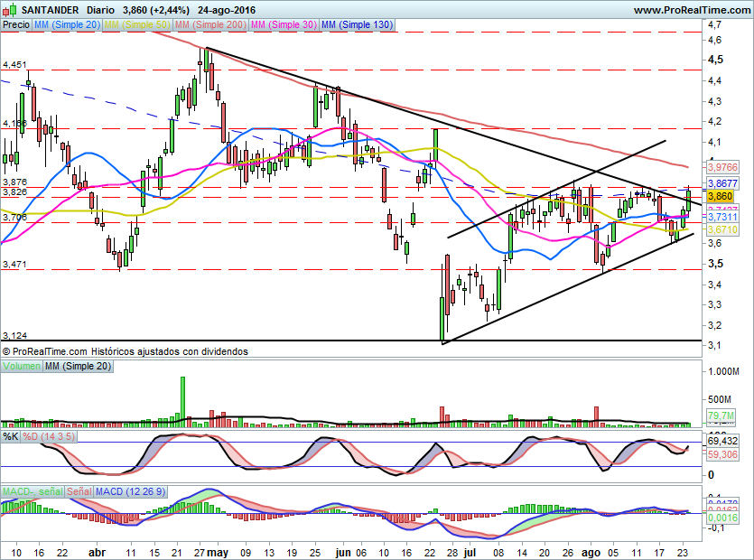Click the 1.000M volume axis label
This screenshot has width=754, height=560.
tap(723, 371)
